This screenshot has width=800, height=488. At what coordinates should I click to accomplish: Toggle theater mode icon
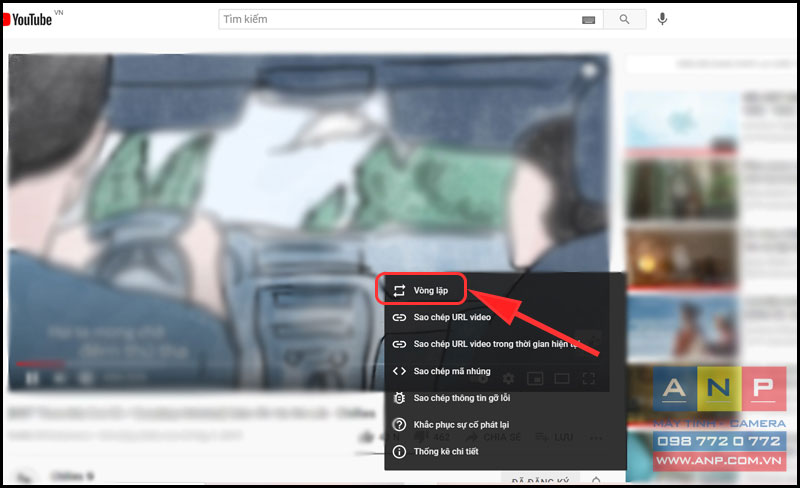coord(562,379)
